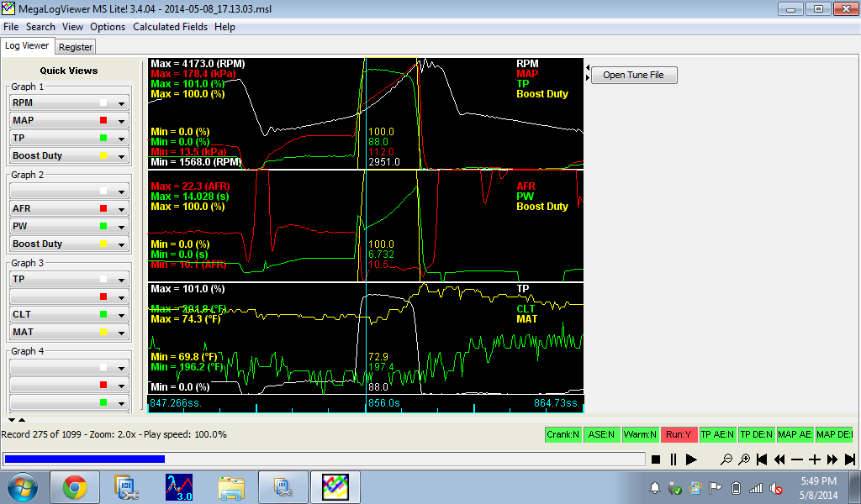Expand the RPM field dropdown in Graph 1
Screen dimensions: 861x504
coord(122,103)
